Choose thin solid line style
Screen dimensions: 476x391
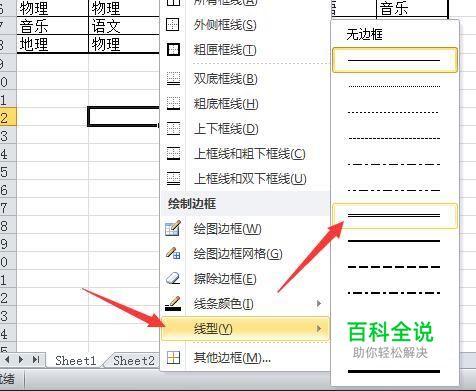pos(395,60)
